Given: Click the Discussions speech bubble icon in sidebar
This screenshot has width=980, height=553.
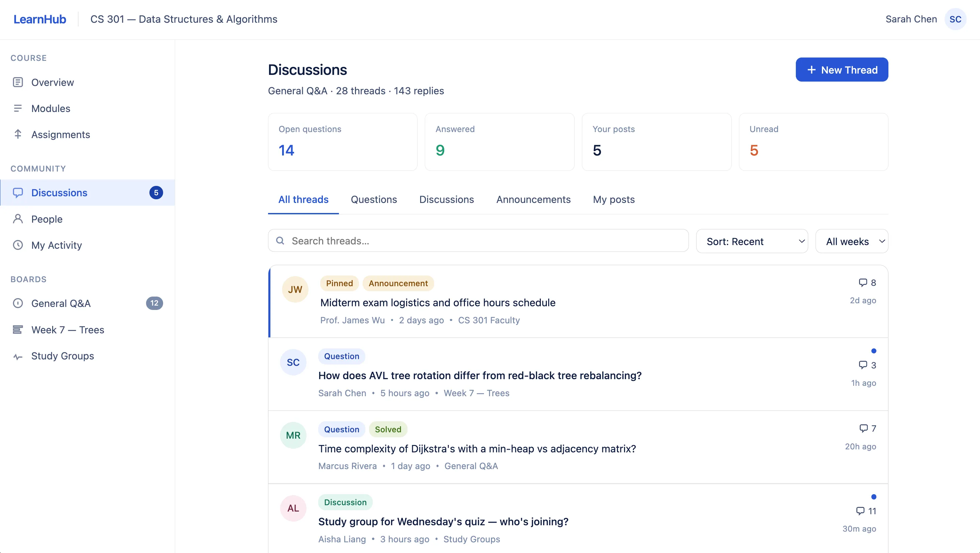Looking at the screenshot, I should pos(18,193).
